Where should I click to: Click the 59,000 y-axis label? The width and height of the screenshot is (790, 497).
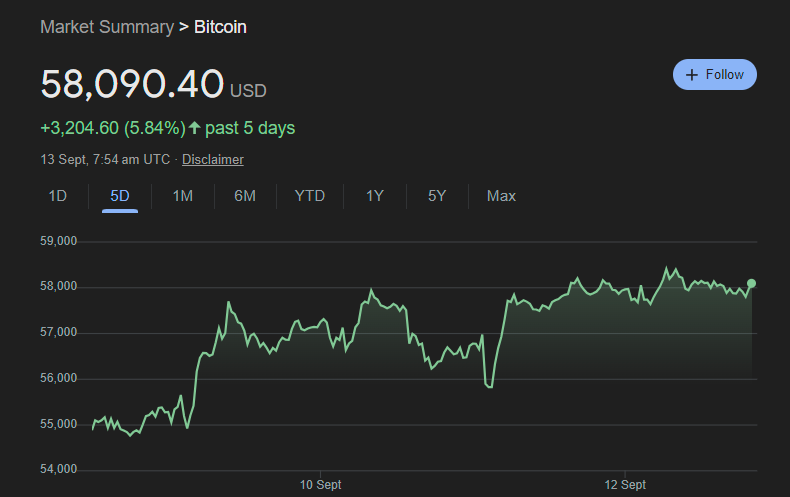[60, 242]
